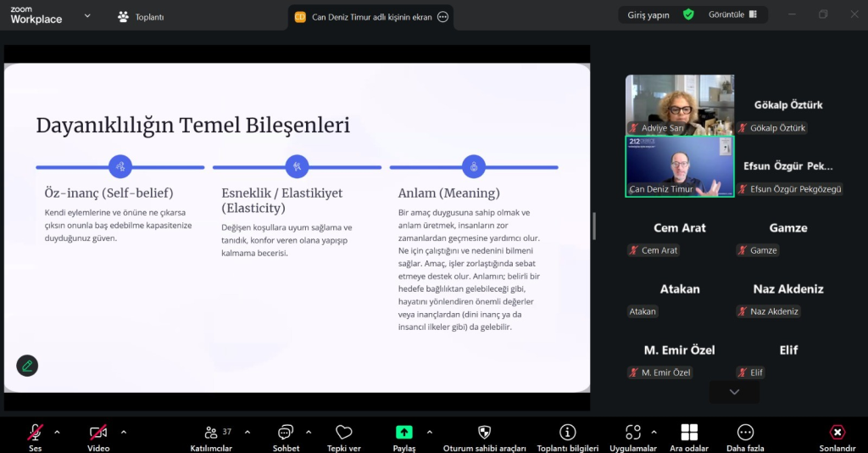Unmute microphone with Ses button
Screen dimensions: 868x453
[x=35, y=433]
